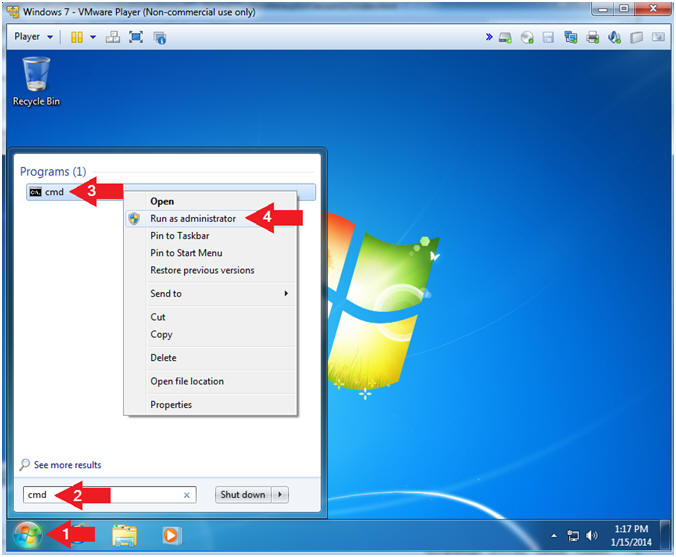Choose Run as administrator

coord(193,219)
